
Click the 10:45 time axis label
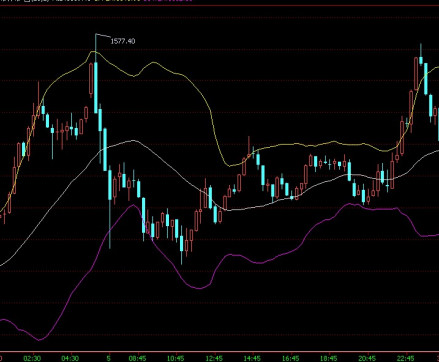coord(176,359)
